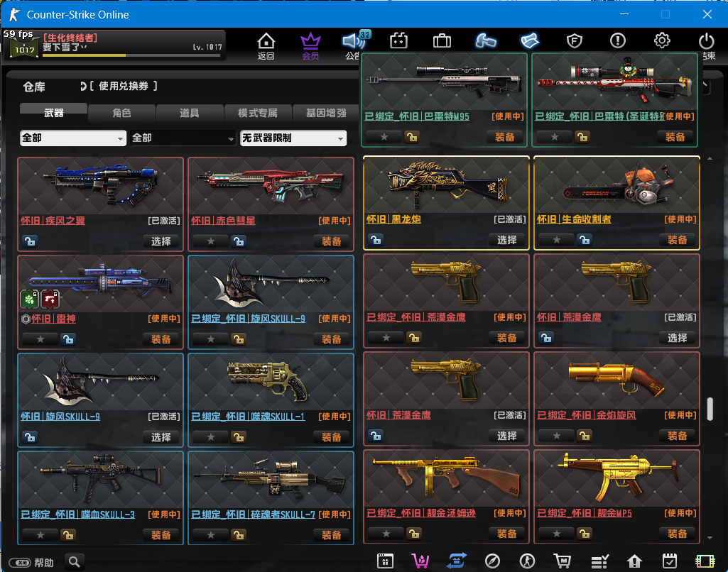728x572 pixels.
Task: Toggle favorite star on 怀旧|生命收割者
Action: 557,240
